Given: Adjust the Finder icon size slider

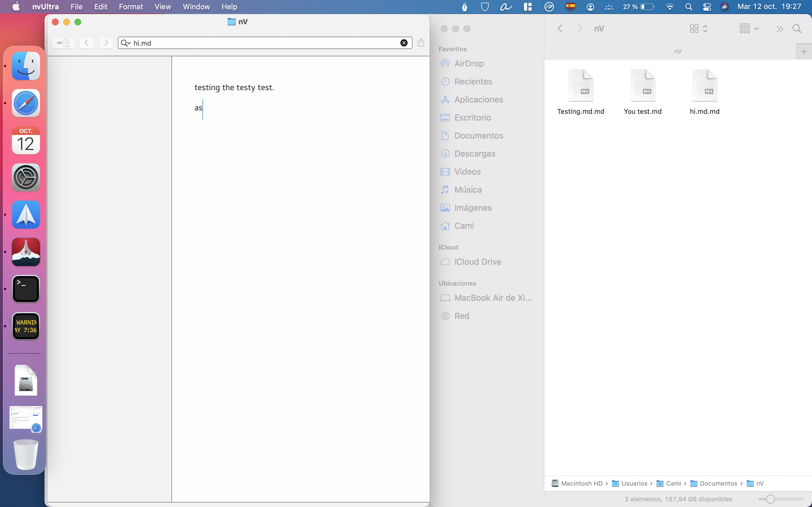Looking at the screenshot, I should [x=770, y=499].
